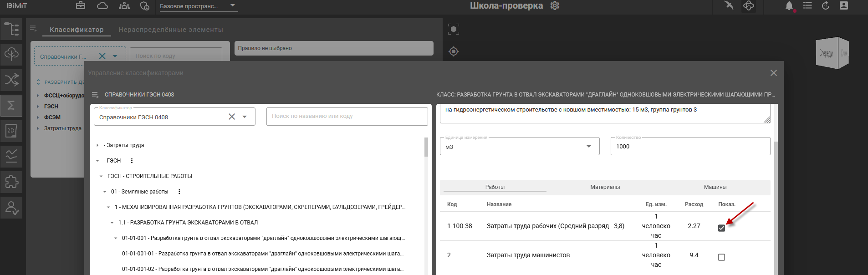The height and width of the screenshot is (275, 868).
Task: Open the briefcase projects icon in top bar
Action: pyautogui.click(x=81, y=5)
